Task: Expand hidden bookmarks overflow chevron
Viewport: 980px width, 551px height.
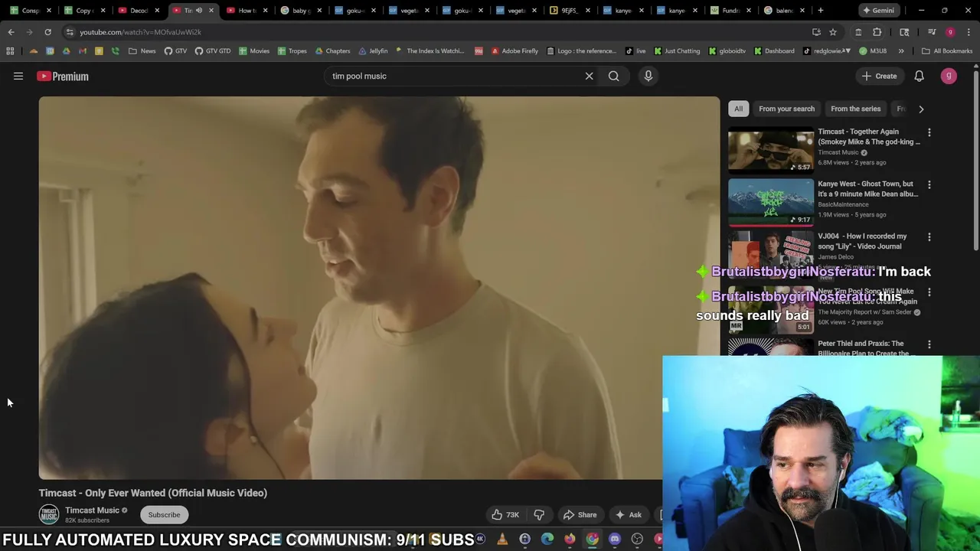Action: [901, 51]
